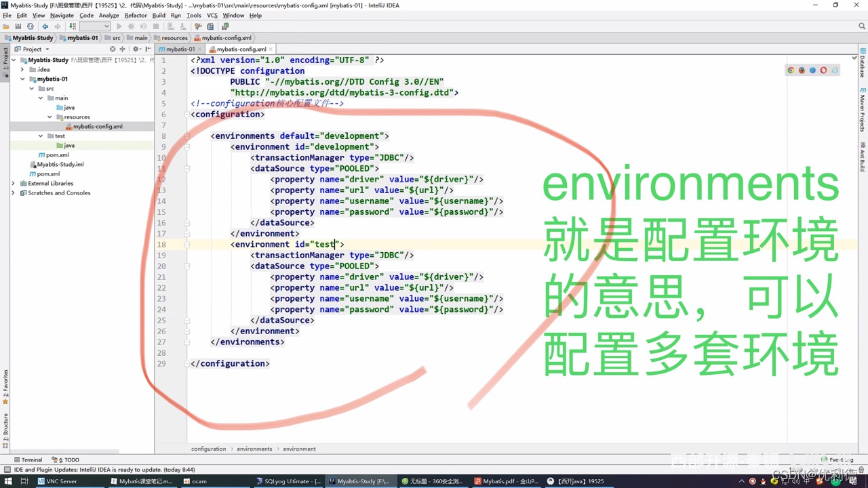Click the Stop square icon
868x488 pixels.
click(x=156, y=26)
